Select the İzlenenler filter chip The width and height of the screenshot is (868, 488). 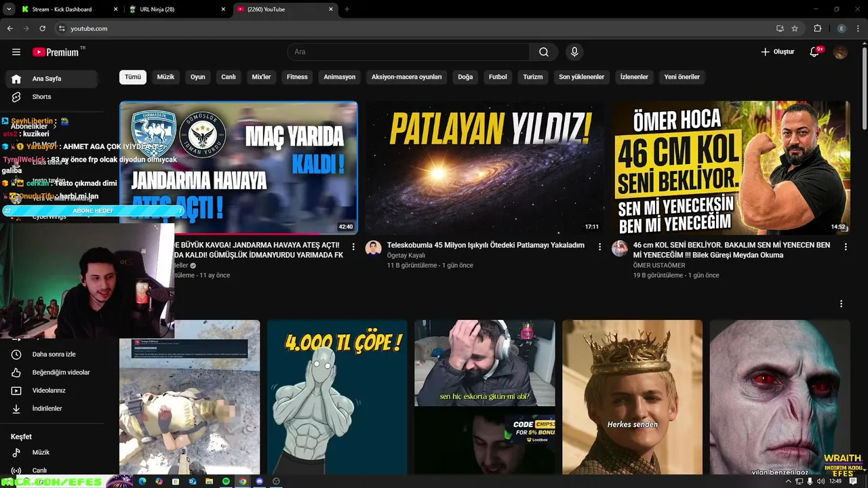(x=634, y=77)
